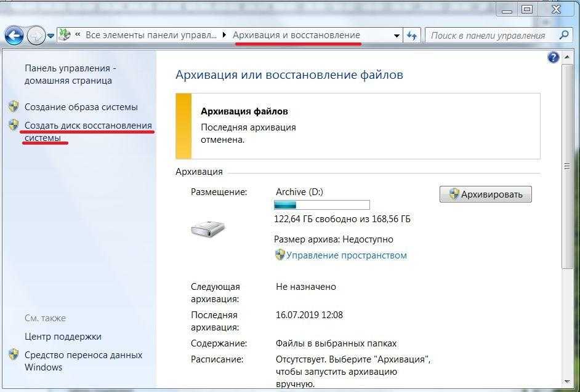Click the Archive (D:) hard drive icon

pos(207,229)
